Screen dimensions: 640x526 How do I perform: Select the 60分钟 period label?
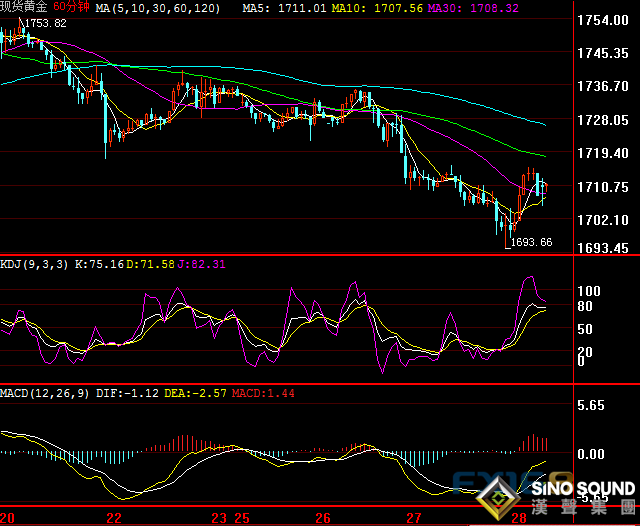click(x=73, y=7)
